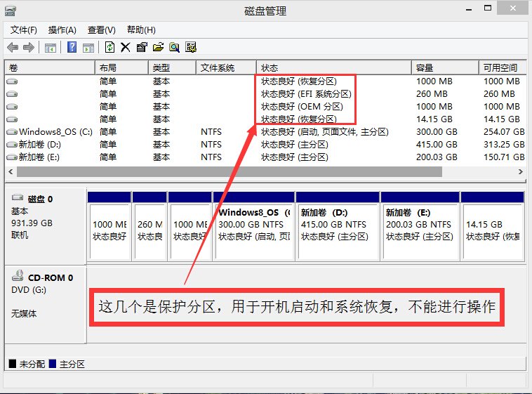Open Properties via the toolbar icon
Screen dimensions: 532x394
tap(142, 47)
